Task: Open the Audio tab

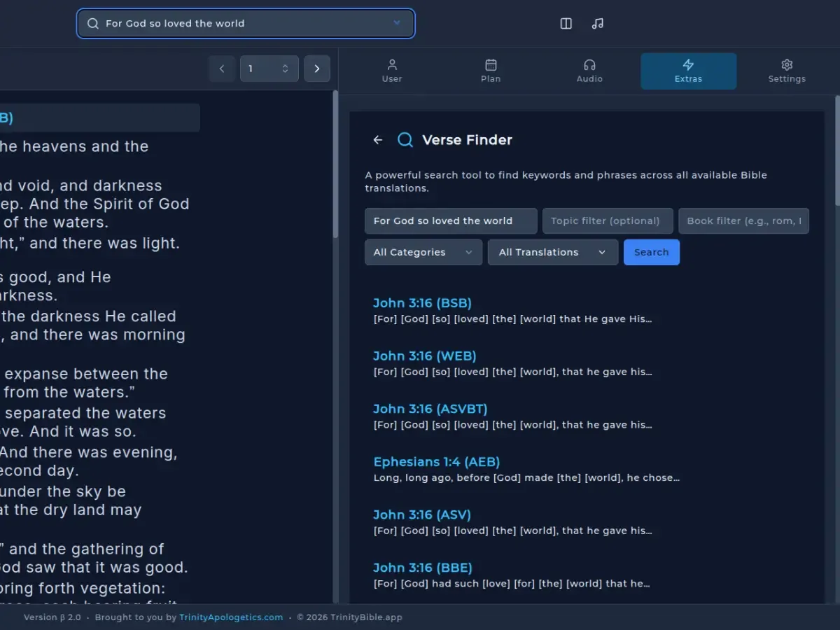Action: pyautogui.click(x=589, y=71)
